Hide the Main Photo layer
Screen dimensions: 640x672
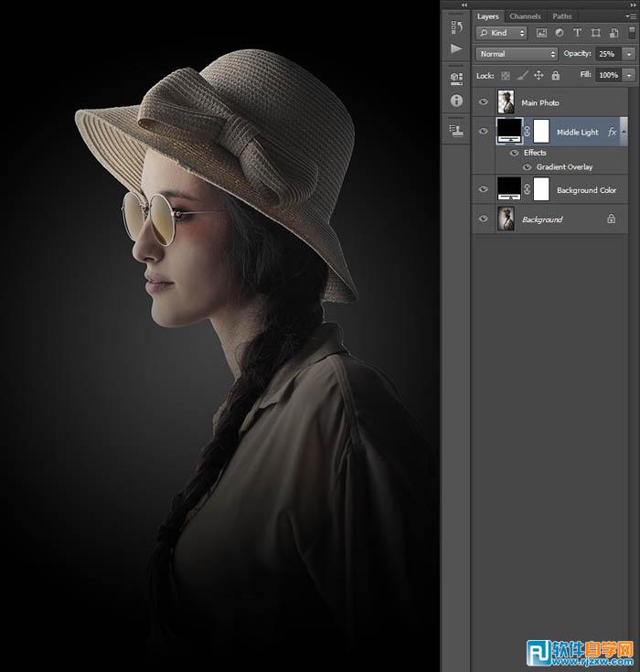tap(484, 102)
